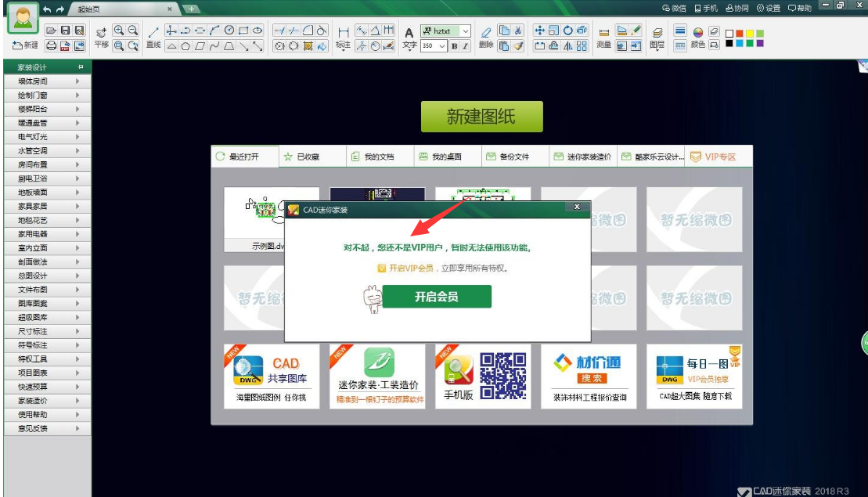868x497 pixels.
Task: Click the 新建图纸 button
Action: pyautogui.click(x=481, y=116)
